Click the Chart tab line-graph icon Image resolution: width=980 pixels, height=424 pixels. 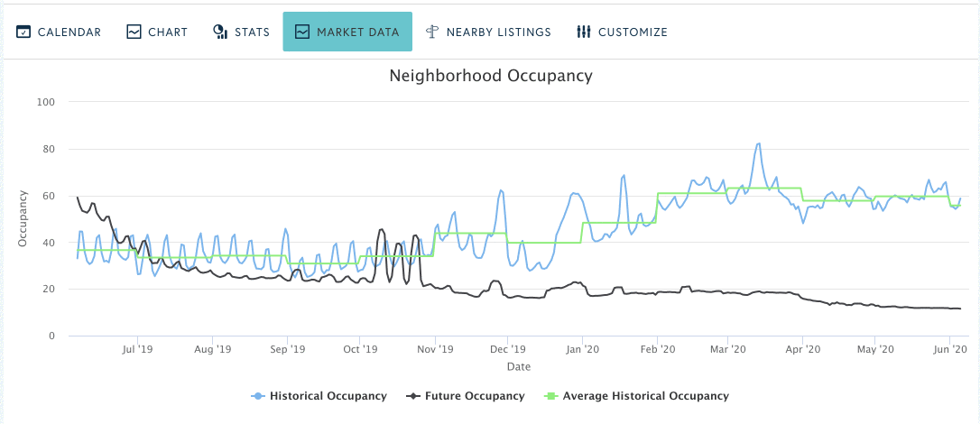point(134,32)
